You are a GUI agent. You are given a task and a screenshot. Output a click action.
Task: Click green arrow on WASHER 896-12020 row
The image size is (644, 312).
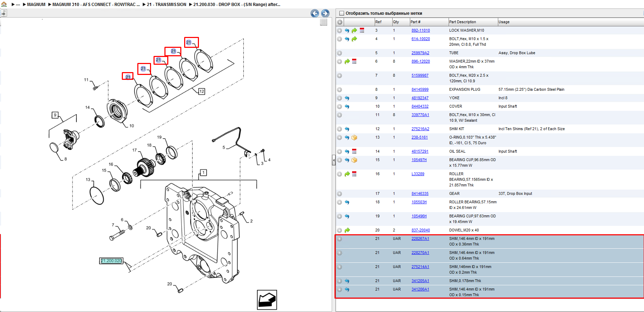click(347, 62)
